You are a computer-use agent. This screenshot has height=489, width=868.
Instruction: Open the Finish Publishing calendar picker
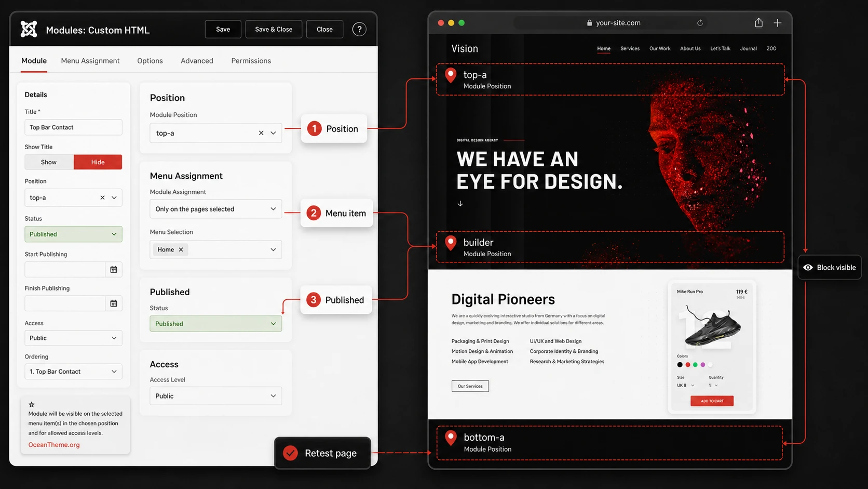(114, 303)
